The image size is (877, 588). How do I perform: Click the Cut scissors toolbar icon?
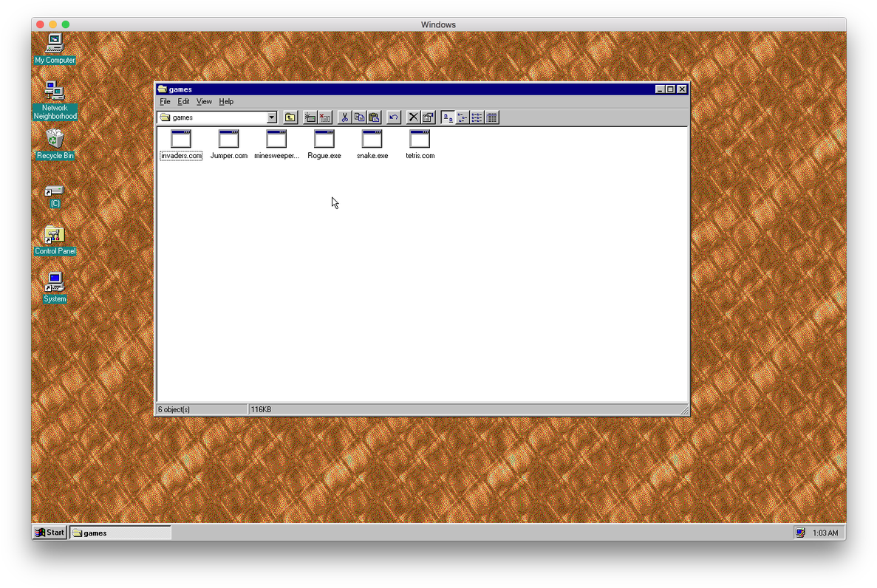tap(344, 117)
